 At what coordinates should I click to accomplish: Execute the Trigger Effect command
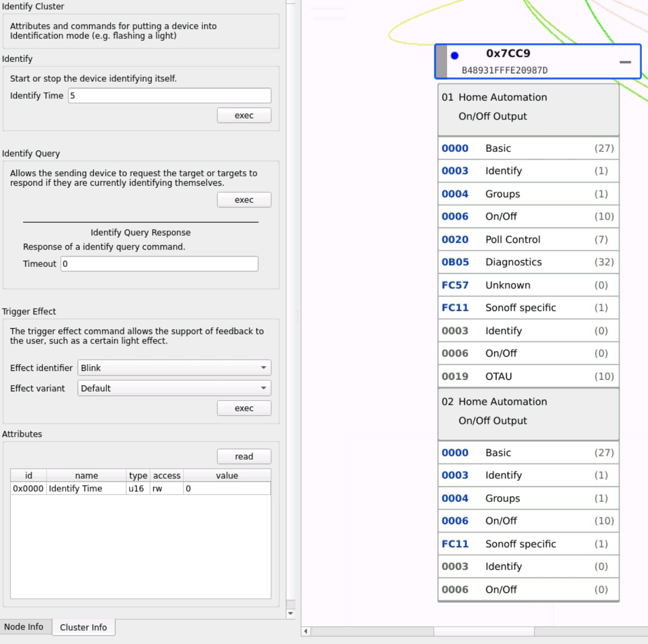tap(244, 408)
